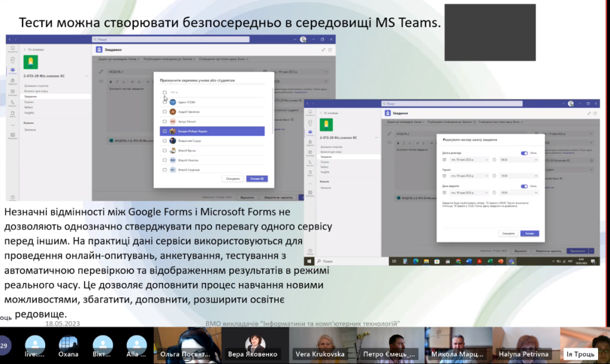Select Вера Яковенко participant video tile

click(255, 346)
